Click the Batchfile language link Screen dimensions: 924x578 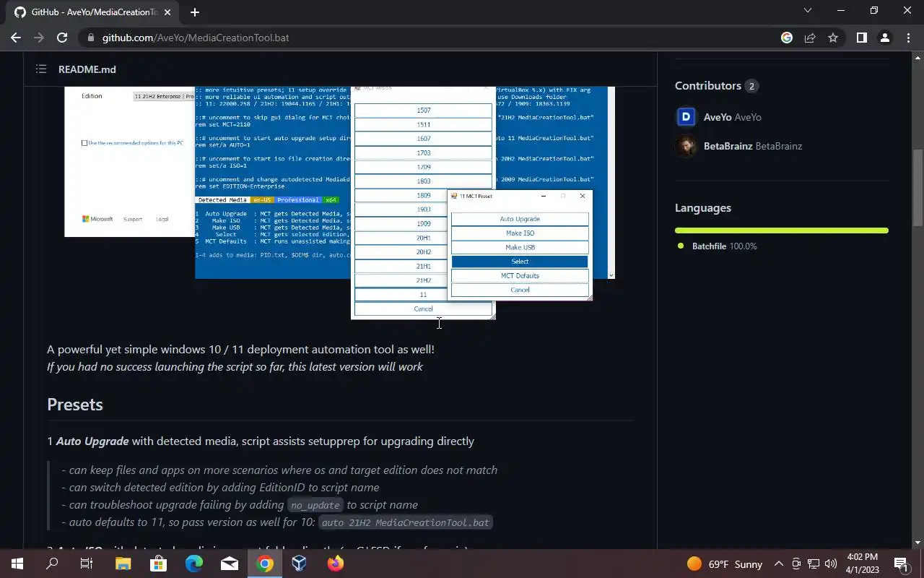pyautogui.click(x=725, y=246)
